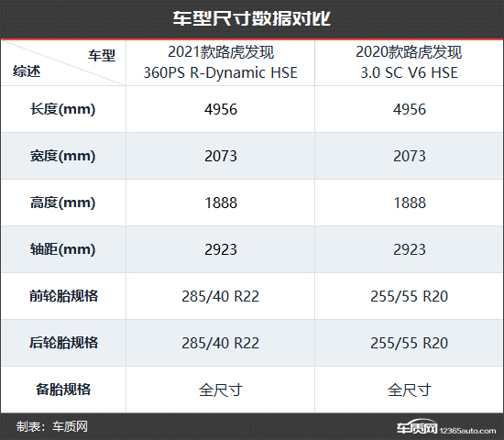This screenshot has width=504, height=440.
Task: Click 4956 in the 2021款 column
Action: (221, 109)
